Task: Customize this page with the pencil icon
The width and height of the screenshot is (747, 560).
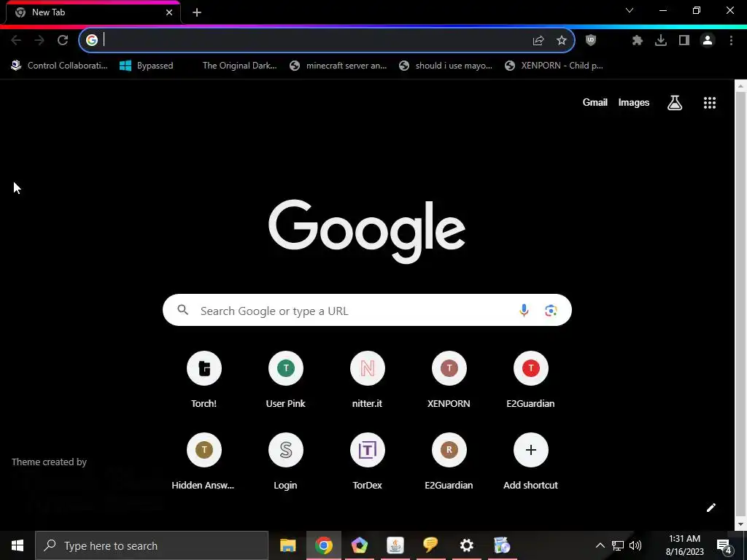Action: [x=711, y=507]
